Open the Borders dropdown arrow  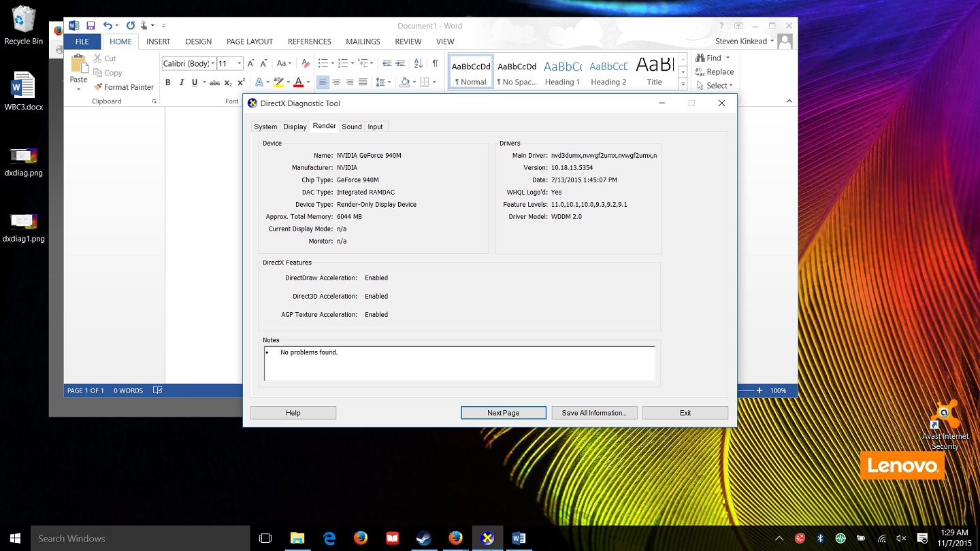click(434, 82)
